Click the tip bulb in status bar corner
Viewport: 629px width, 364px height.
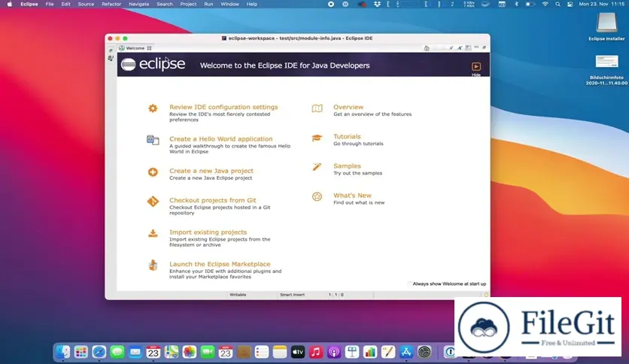tap(486, 295)
